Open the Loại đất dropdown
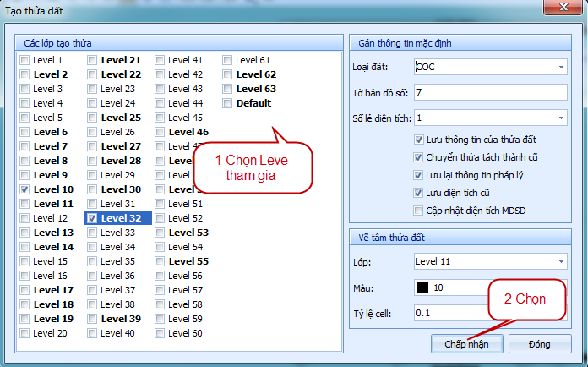 [560, 67]
